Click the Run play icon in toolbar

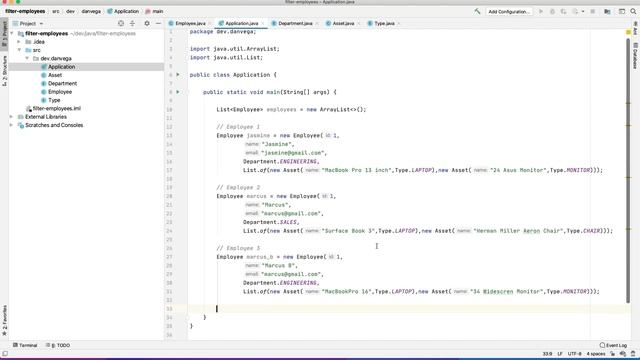click(x=541, y=11)
